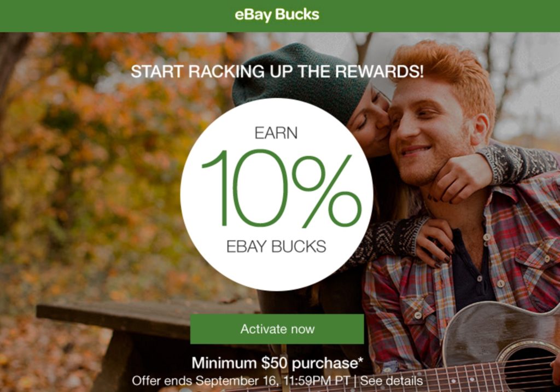The height and width of the screenshot is (392, 560).
Task: Select the white circular offer badge
Action: [x=277, y=195]
